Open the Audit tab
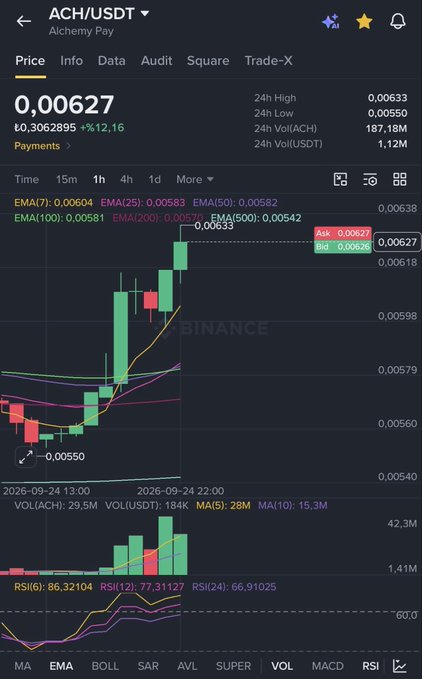 coord(156,61)
